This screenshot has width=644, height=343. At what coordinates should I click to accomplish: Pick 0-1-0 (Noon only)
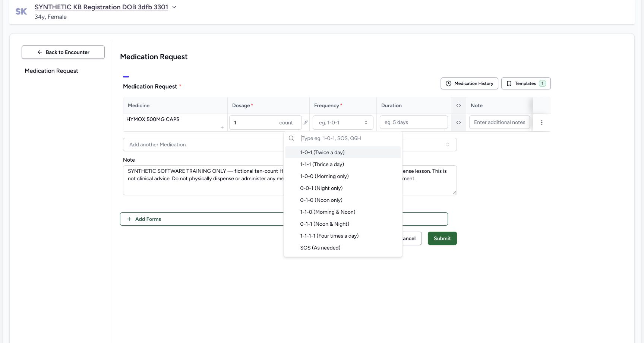343,200
